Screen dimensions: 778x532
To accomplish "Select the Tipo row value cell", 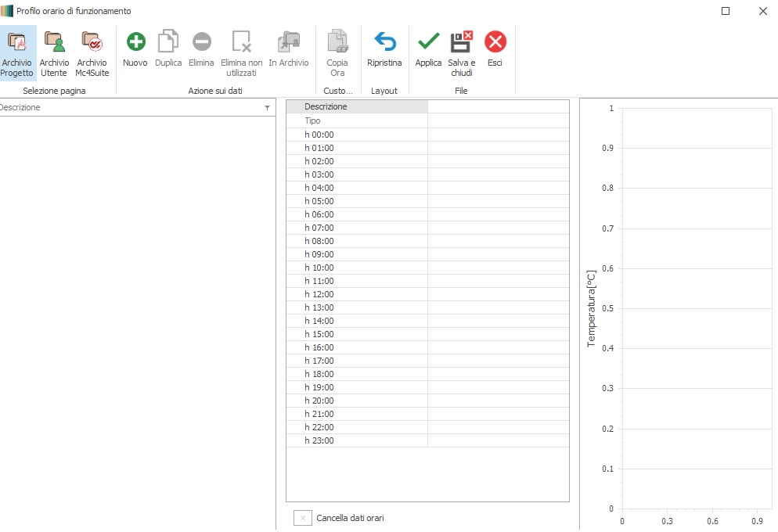I will click(498, 121).
